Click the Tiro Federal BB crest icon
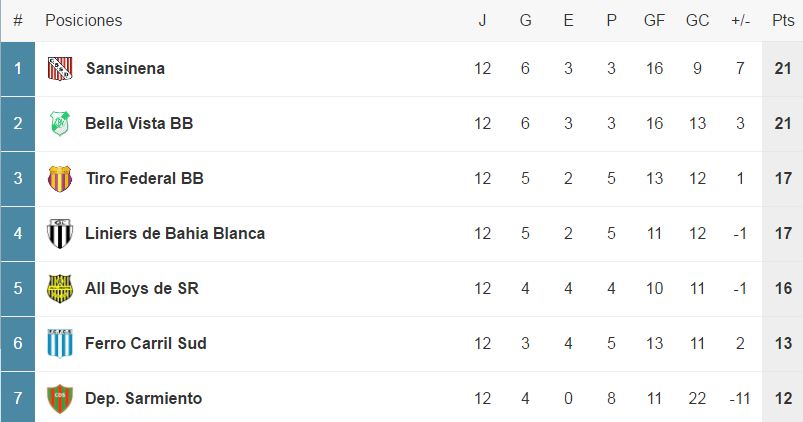Viewport: 803px width, 422px height. click(x=60, y=179)
